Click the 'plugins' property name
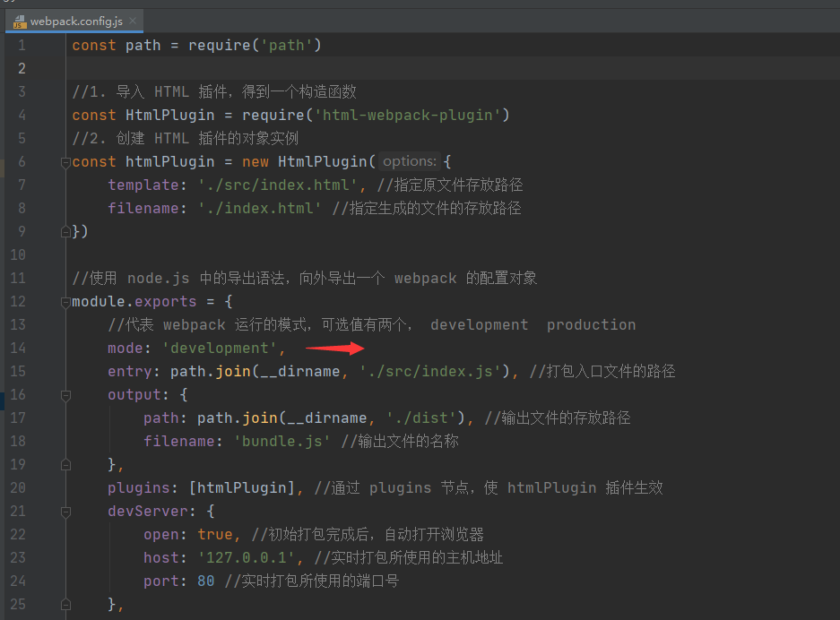 (139, 487)
